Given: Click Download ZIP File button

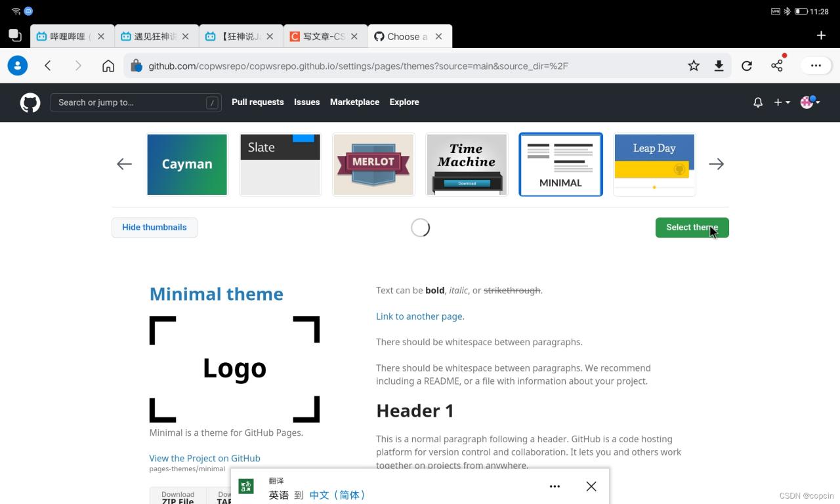Looking at the screenshot, I should coord(178,497).
